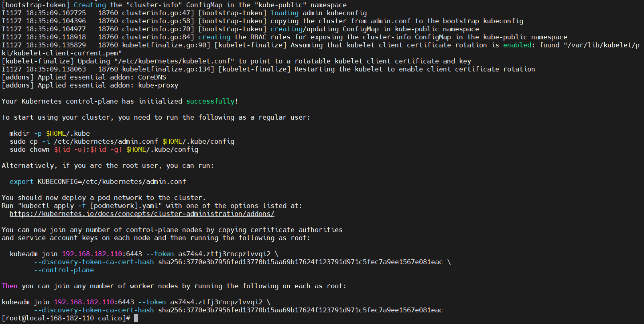This screenshot has width=644, height=324.
Task: Click 'export KUBECONFIG=/etc/kubernetes/admin.conf' line
Action: click(x=98, y=181)
